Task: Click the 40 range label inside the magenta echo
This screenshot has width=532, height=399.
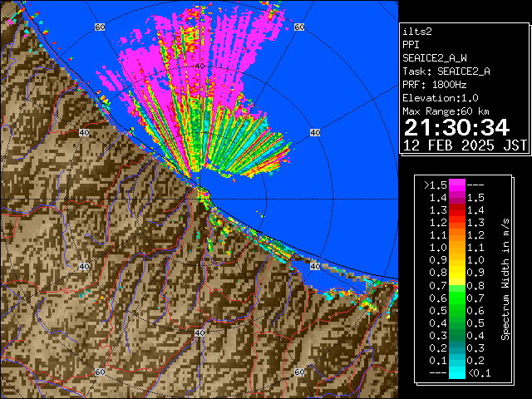Action: [200, 66]
